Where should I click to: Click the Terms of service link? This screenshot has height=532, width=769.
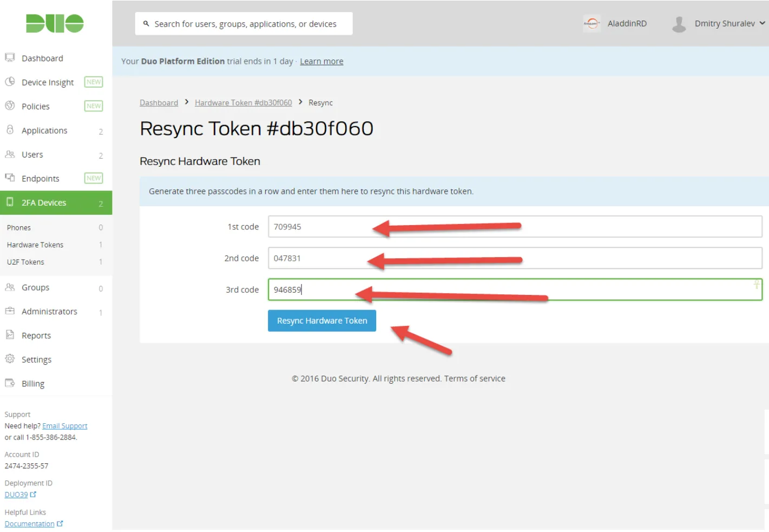tap(475, 378)
